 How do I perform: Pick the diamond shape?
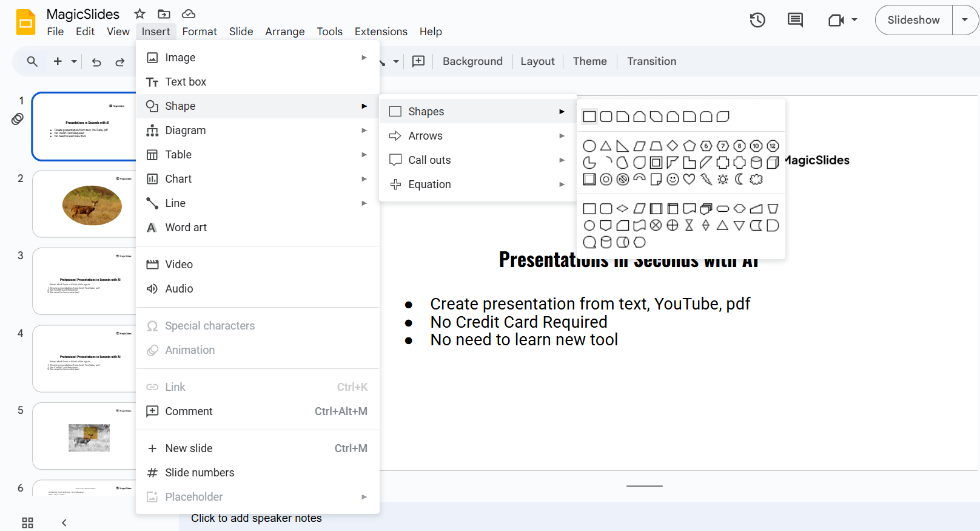tap(673, 146)
